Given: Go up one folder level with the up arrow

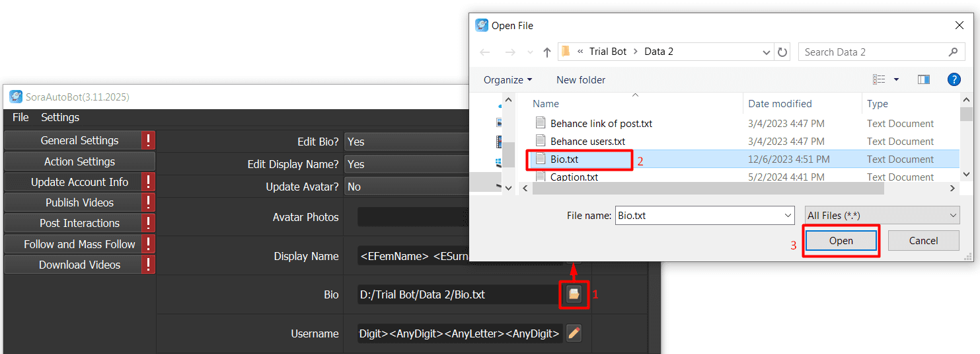Looking at the screenshot, I should (547, 52).
